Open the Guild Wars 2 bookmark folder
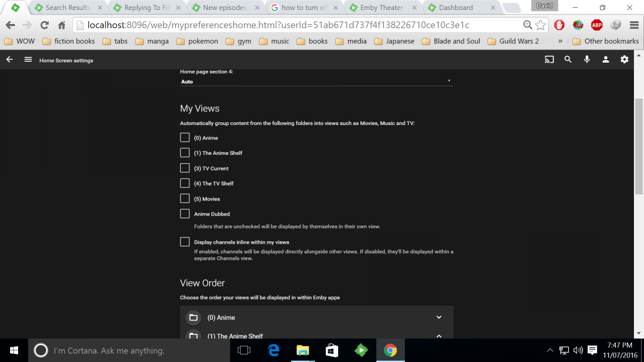Screen dimensions: 644x362 coord(513,41)
